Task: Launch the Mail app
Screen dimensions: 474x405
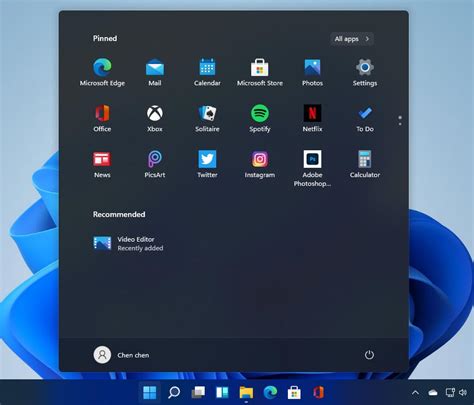Action: (x=155, y=72)
